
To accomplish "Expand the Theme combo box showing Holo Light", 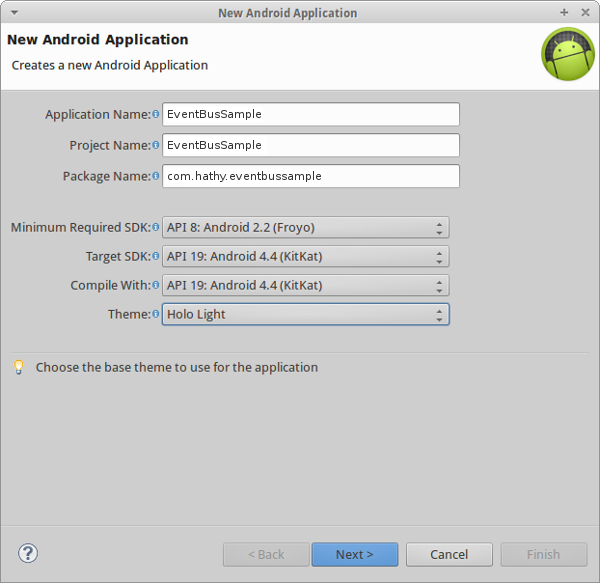I will click(305, 314).
